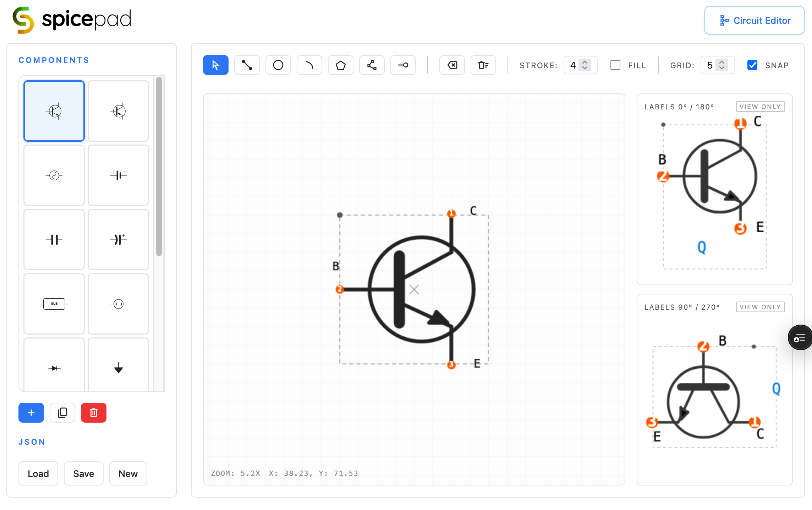Click the spicepad logo

72,20
